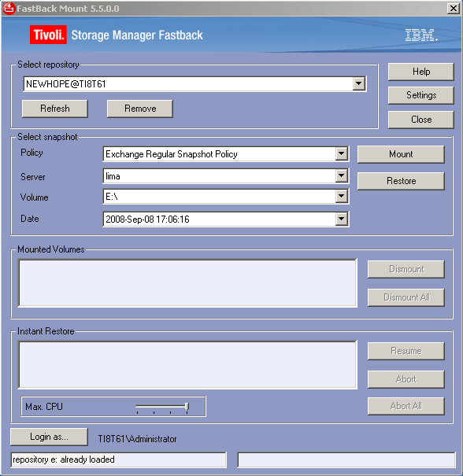Mount the selected snapshot
The width and height of the screenshot is (463, 476).
tap(401, 154)
